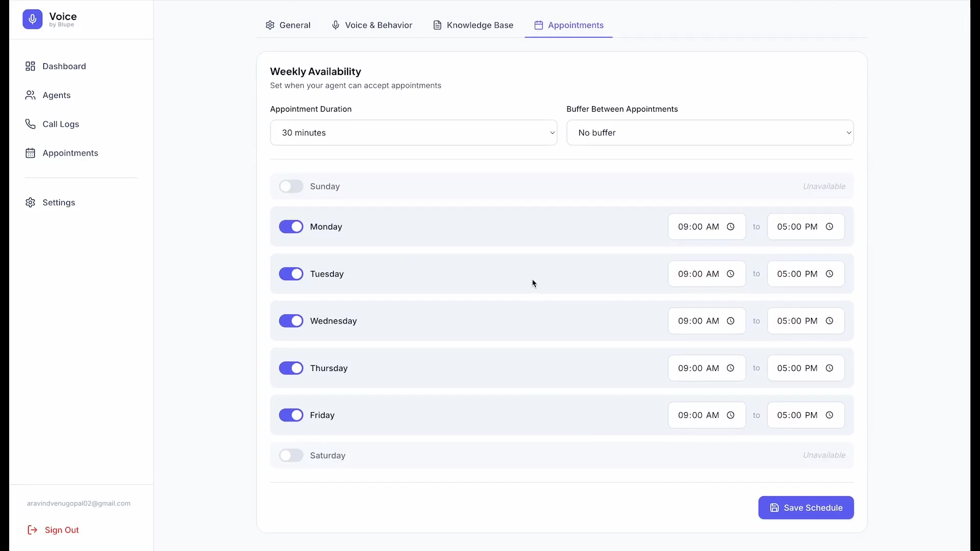Open the Appointment Duration dropdown
Image resolution: width=980 pixels, height=551 pixels.
[413, 133]
